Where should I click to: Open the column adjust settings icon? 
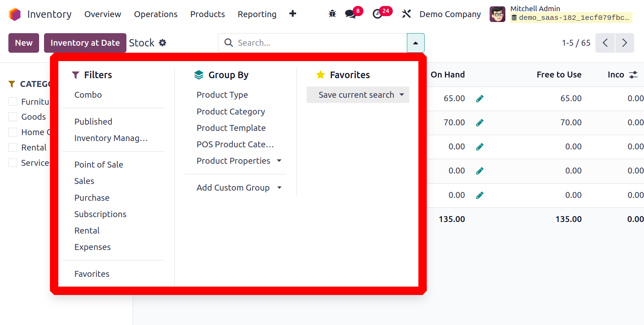click(x=633, y=75)
